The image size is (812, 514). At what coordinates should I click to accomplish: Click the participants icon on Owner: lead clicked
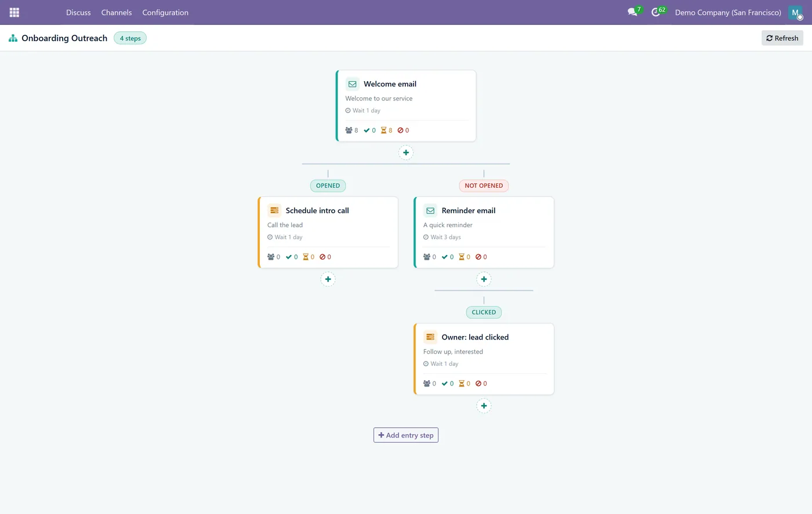427,384
